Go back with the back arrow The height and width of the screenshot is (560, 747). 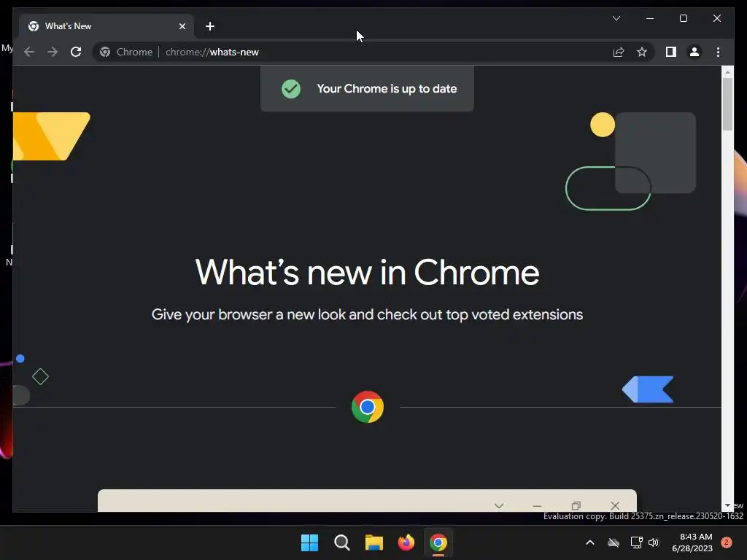[x=29, y=52]
